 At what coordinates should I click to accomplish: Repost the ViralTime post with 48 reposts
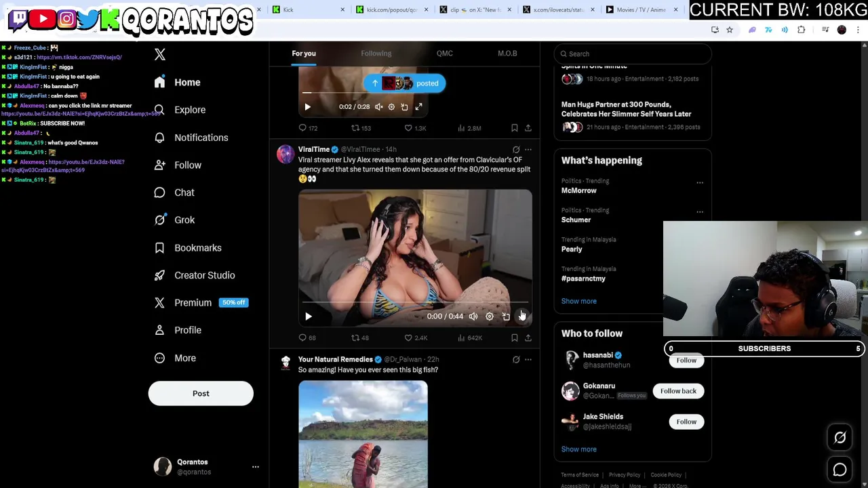tap(360, 338)
